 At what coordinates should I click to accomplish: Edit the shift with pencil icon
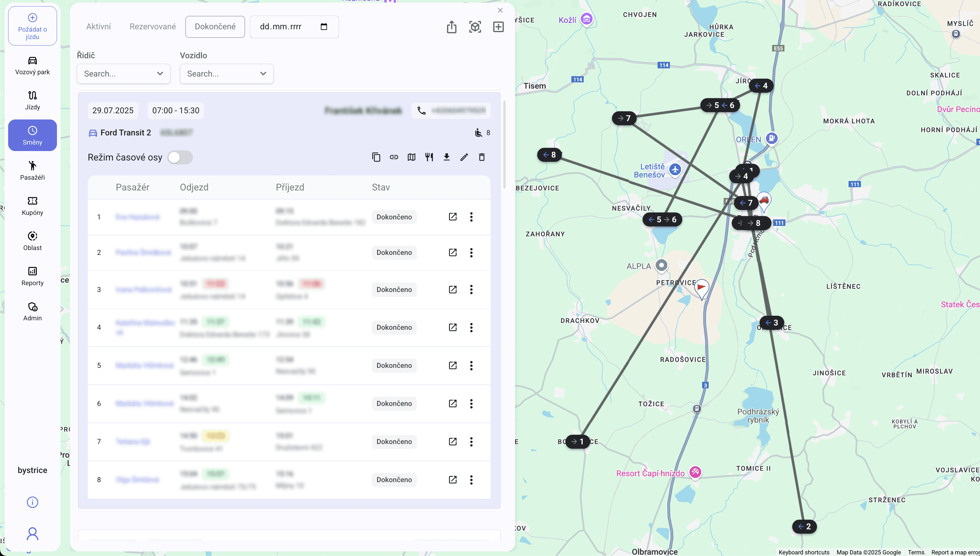[x=464, y=157]
